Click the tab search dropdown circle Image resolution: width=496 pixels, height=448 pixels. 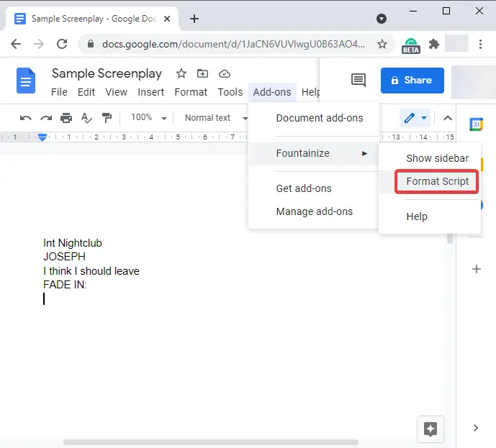click(382, 19)
